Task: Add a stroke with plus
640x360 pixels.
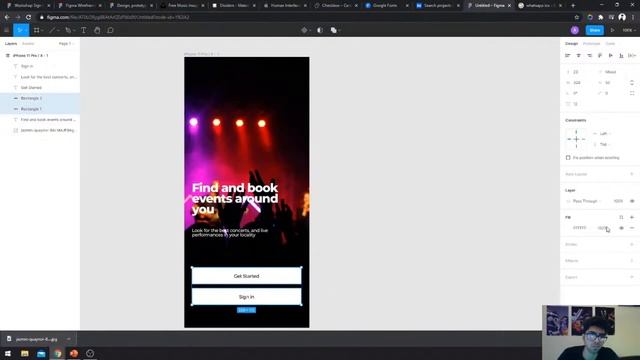Action: pos(632,244)
